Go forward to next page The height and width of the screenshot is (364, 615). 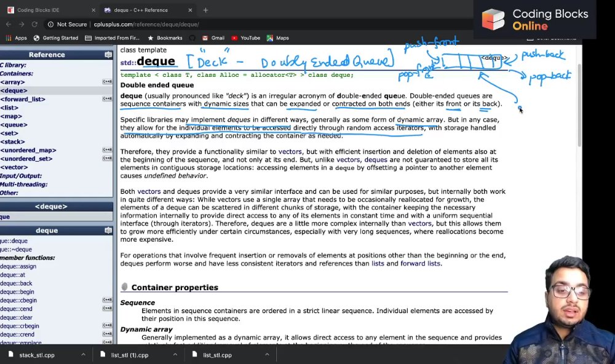(x=22, y=25)
